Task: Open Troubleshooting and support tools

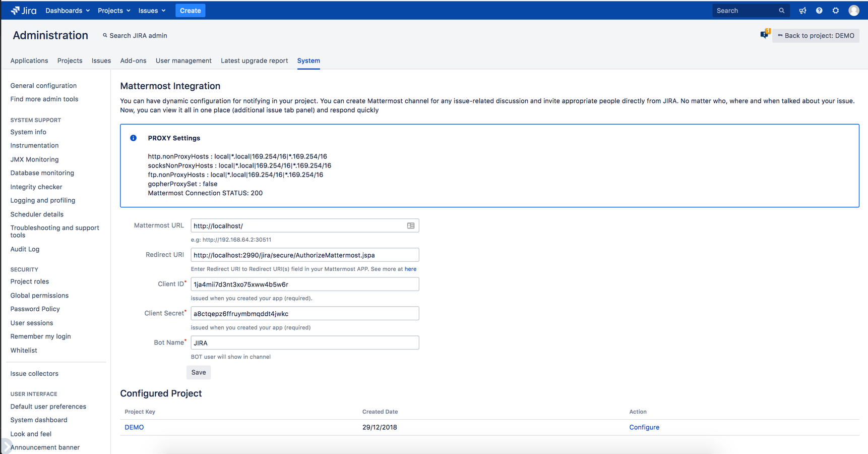Action: pos(55,232)
